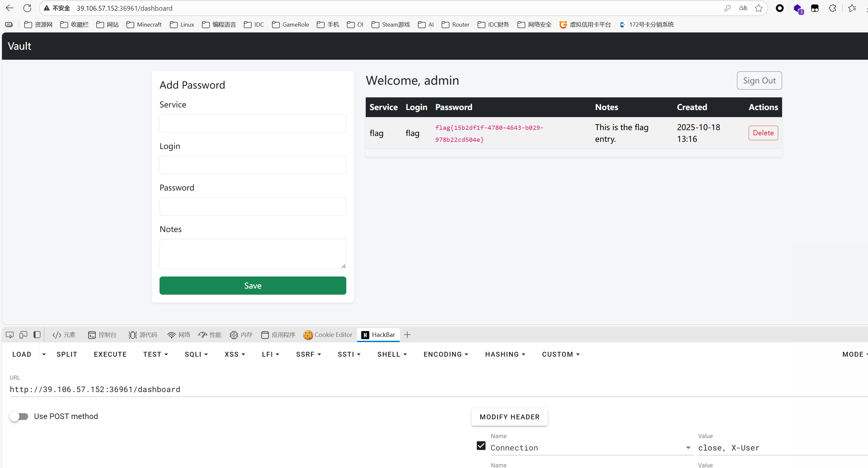Delete the flag password entry

click(x=763, y=133)
